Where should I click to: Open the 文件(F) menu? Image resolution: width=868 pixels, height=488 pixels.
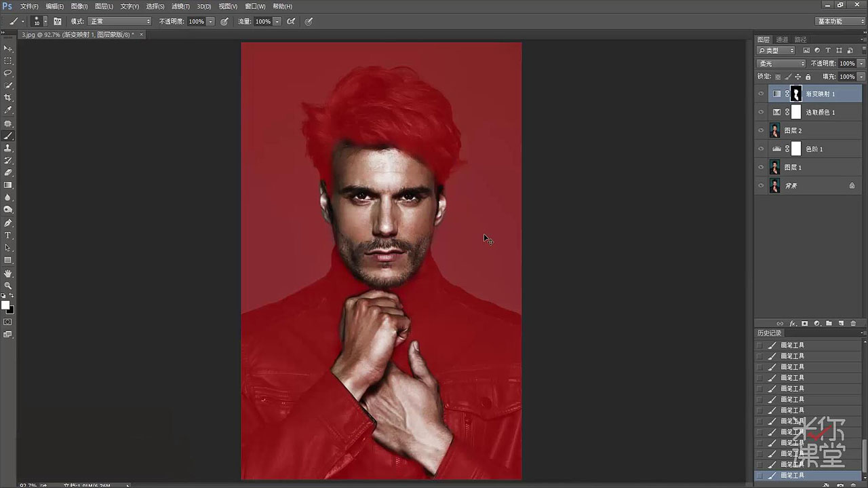[x=29, y=6]
